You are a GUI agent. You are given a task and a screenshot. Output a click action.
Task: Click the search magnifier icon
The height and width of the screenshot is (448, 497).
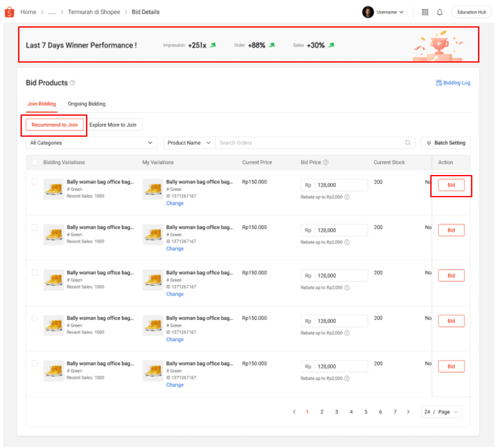point(407,142)
